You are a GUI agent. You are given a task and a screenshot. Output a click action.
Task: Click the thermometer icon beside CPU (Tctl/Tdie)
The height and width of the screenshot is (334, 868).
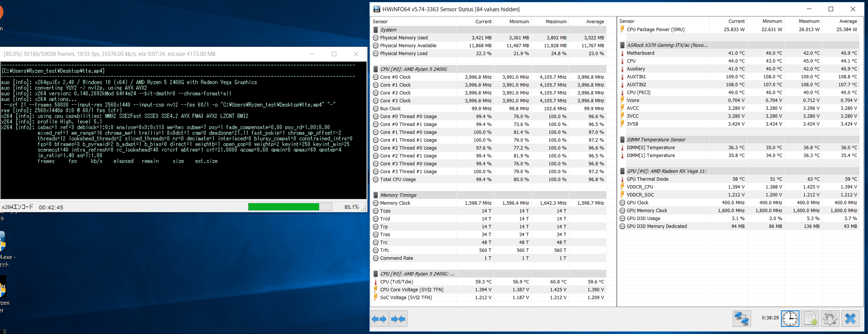pos(376,282)
